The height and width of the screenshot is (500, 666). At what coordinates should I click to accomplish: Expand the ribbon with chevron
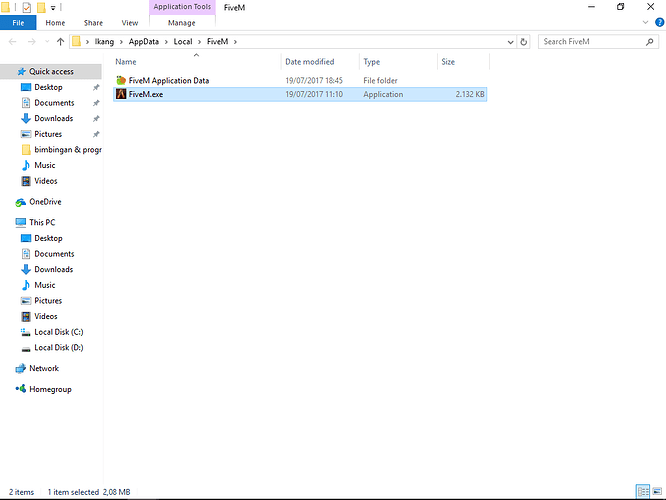tap(645, 23)
